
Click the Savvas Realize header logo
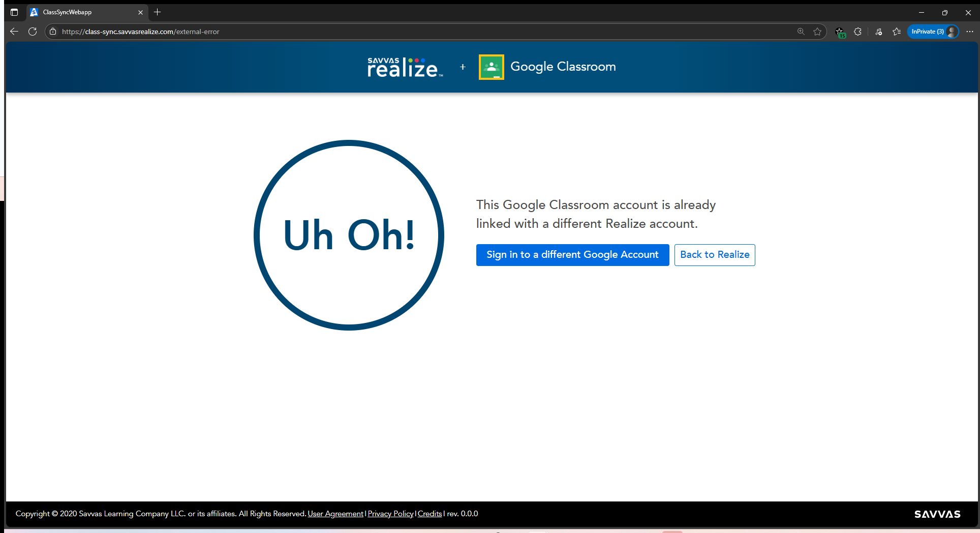pos(404,67)
